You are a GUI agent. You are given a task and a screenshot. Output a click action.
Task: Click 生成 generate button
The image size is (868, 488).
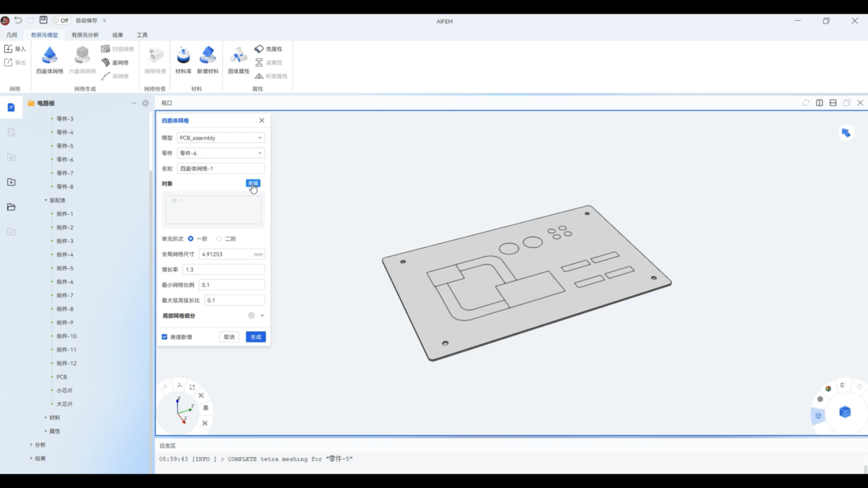[256, 337]
